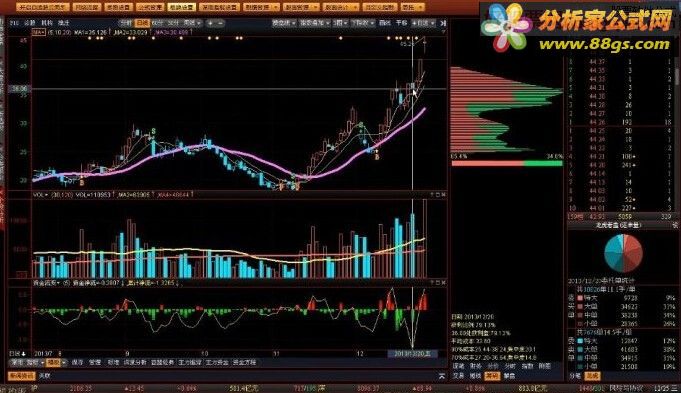The image size is (681, 393).
Task: Click the highlighted 新闻资讯 button
Action: click(x=21, y=376)
